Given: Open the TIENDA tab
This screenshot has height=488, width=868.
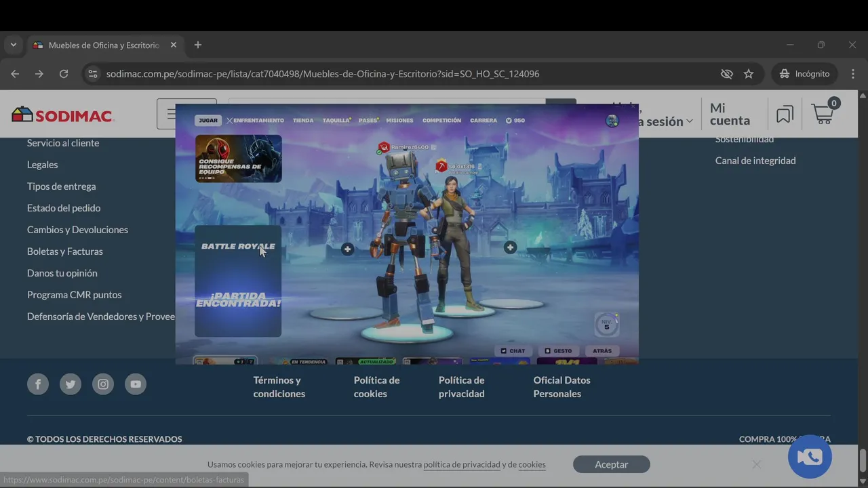Looking at the screenshot, I should [303, 121].
